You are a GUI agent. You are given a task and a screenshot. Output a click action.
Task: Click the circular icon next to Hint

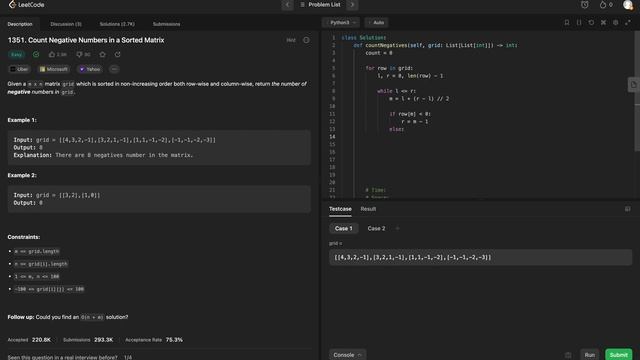(306, 40)
